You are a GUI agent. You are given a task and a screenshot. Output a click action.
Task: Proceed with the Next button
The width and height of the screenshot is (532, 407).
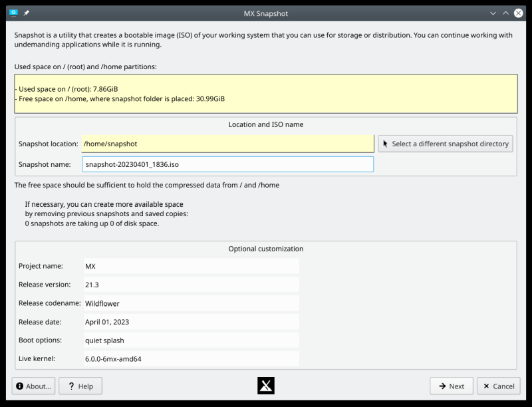pyautogui.click(x=451, y=386)
